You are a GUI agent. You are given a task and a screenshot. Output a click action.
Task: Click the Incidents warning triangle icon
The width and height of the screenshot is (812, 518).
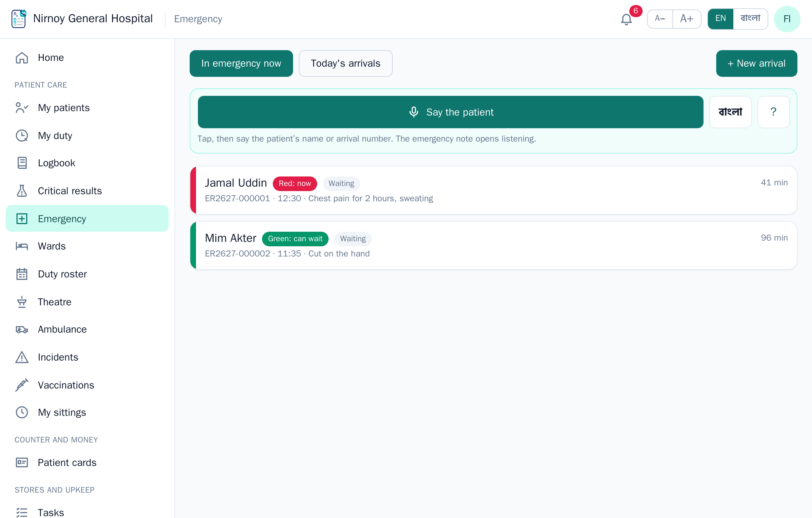pyautogui.click(x=22, y=357)
